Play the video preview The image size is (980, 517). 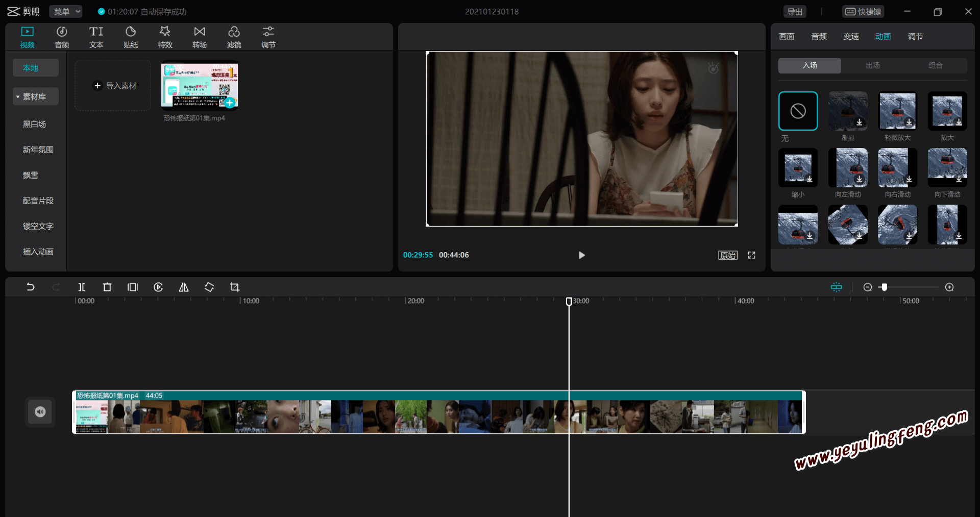581,255
